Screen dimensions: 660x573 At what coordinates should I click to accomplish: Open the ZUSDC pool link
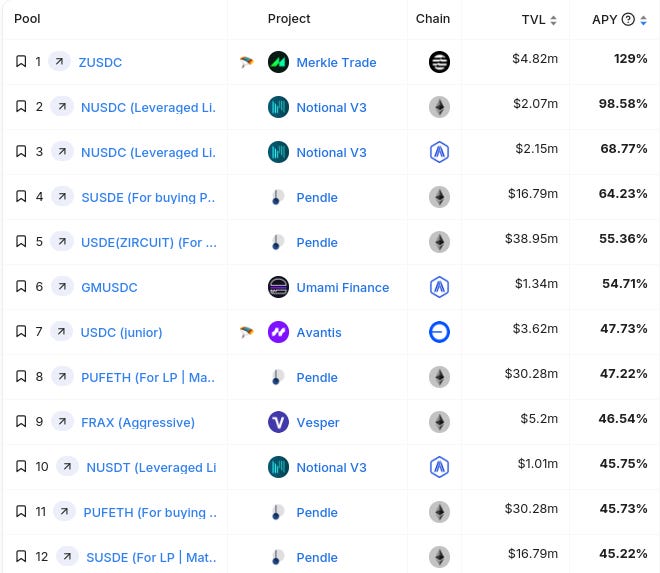point(100,62)
